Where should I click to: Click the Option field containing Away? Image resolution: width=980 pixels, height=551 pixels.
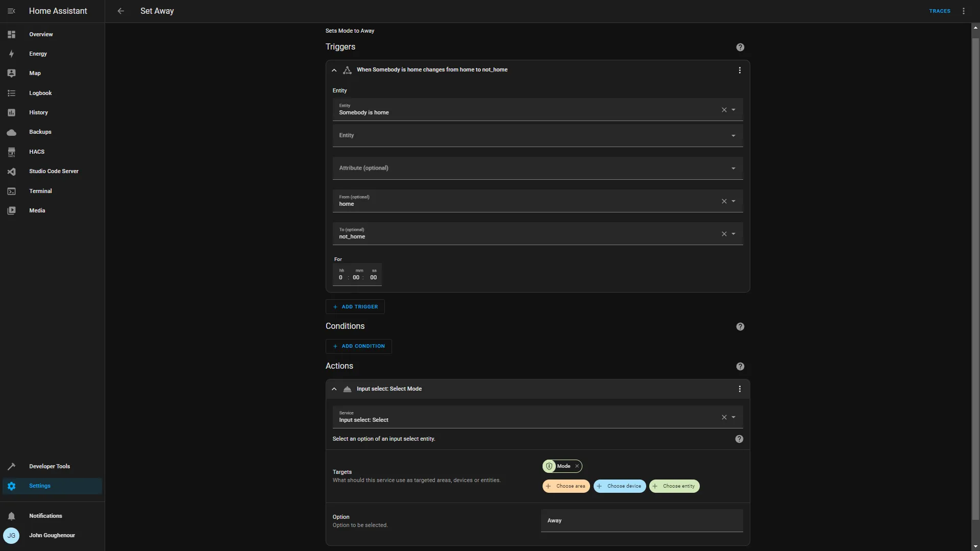tap(642, 520)
